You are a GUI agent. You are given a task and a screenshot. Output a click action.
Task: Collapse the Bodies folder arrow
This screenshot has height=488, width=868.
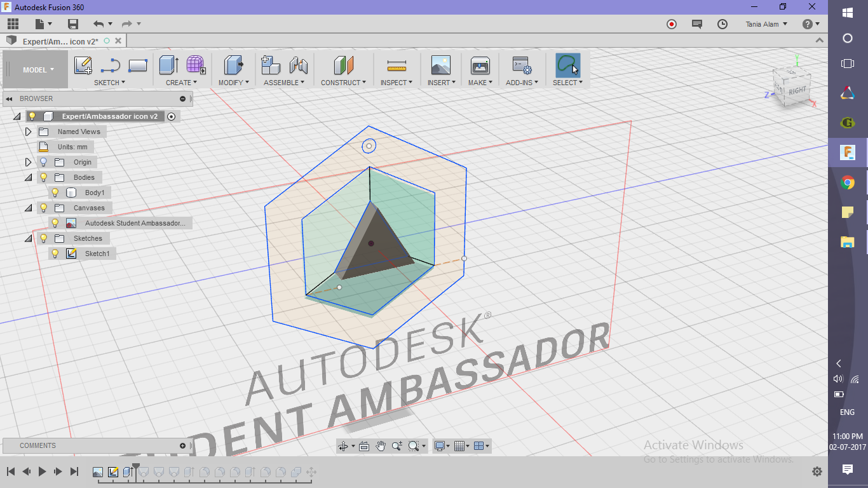tap(28, 177)
